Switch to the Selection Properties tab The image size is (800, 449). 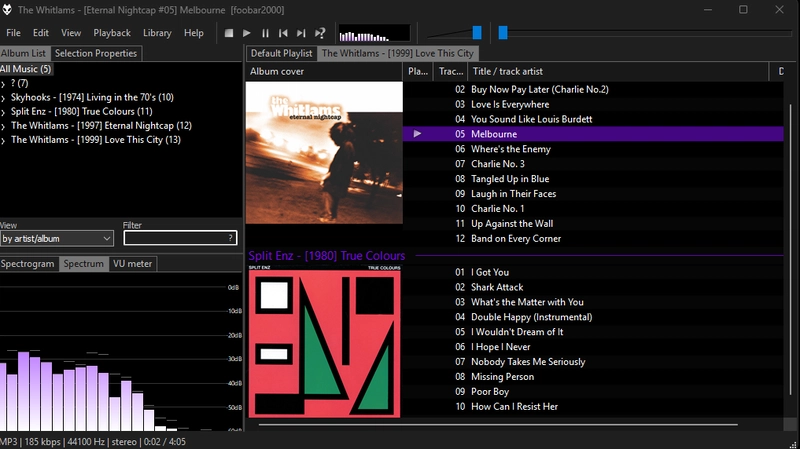[x=96, y=53]
